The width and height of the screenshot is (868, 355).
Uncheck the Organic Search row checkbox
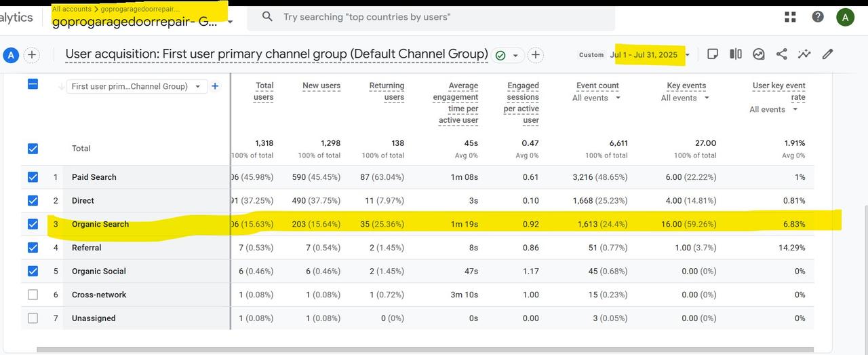pos(33,224)
